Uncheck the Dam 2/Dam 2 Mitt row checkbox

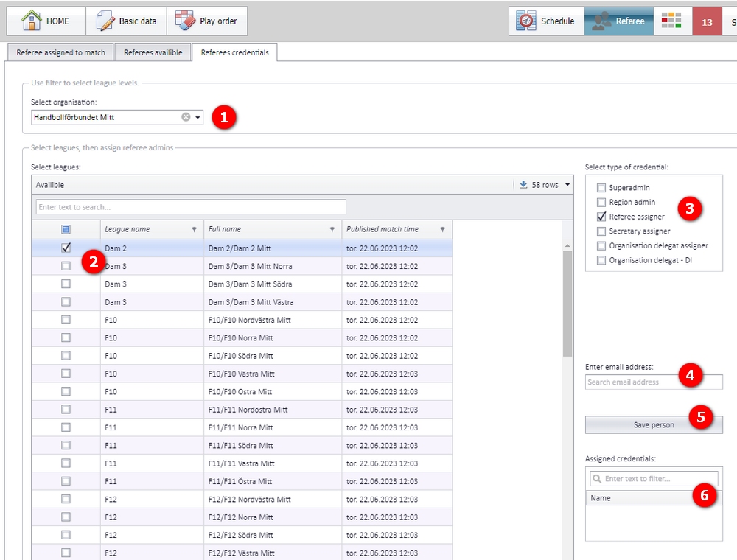pyautogui.click(x=66, y=248)
